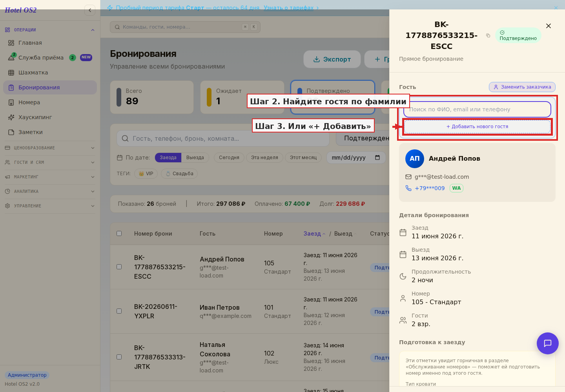Filter bookings by Эта неделя

(264, 158)
